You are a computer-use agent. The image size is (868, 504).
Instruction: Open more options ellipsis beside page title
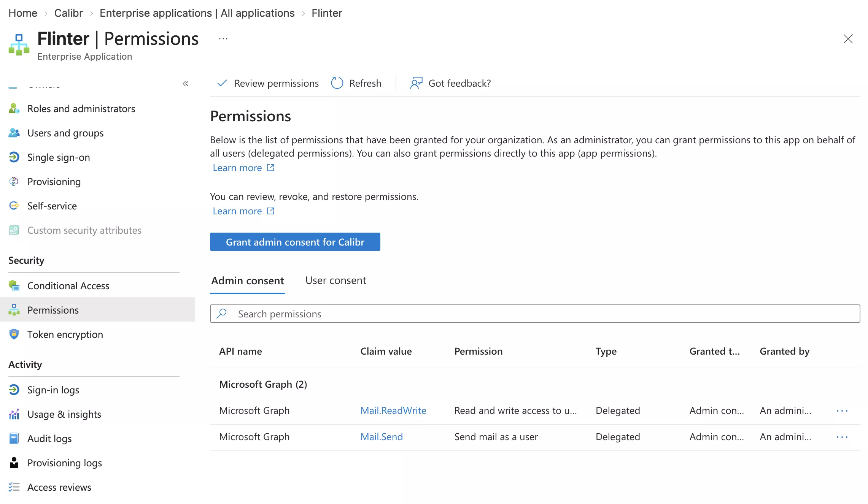pos(223,39)
